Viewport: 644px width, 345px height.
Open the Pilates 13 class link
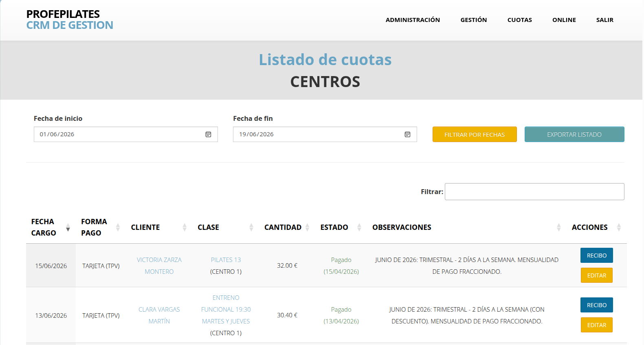coord(226,260)
